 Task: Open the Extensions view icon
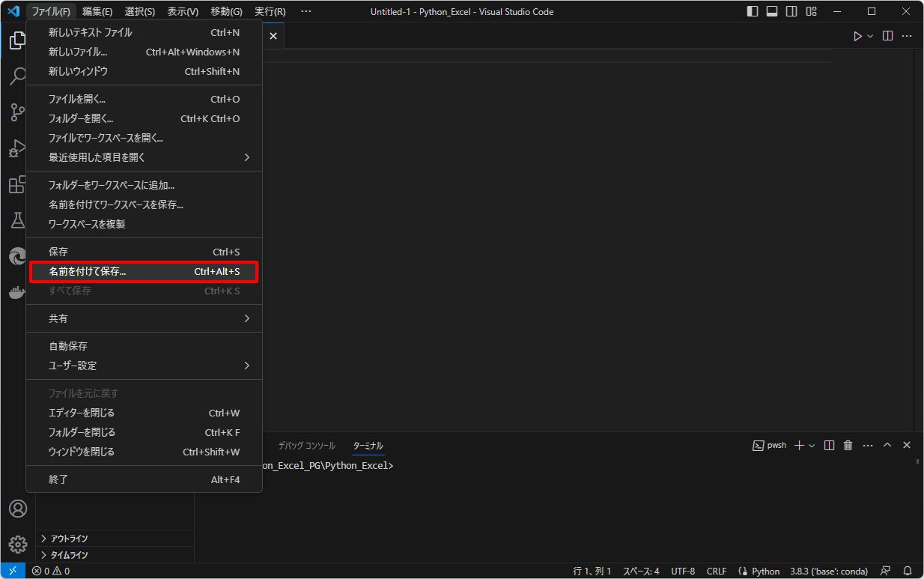pos(17,184)
